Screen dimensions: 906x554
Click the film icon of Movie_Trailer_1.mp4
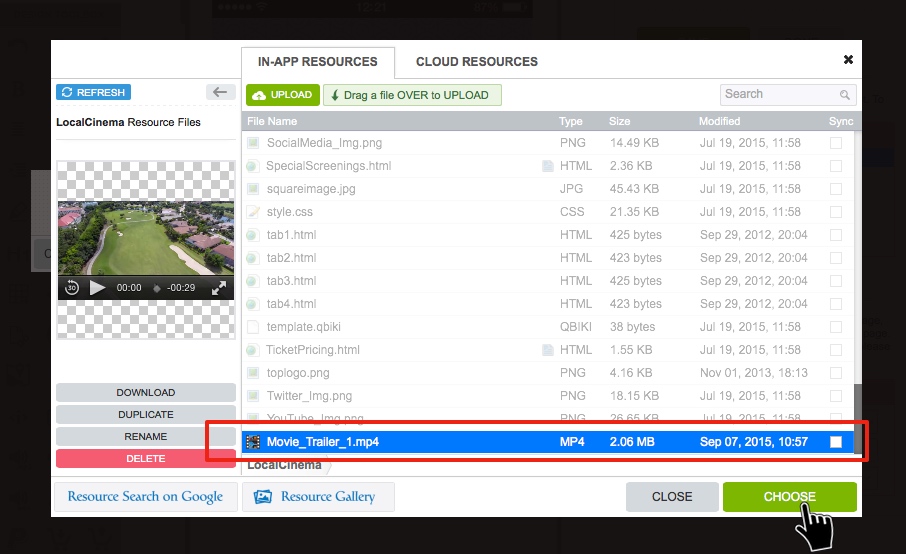(x=253, y=442)
